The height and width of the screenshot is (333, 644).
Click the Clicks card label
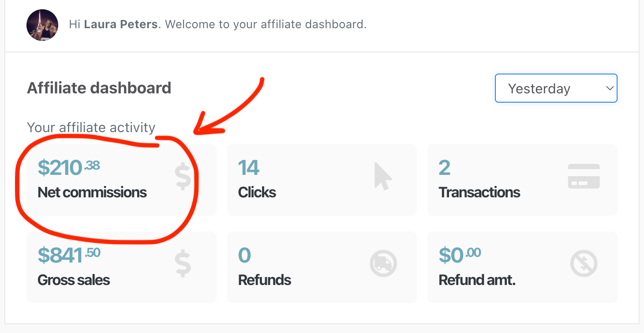pos(257,192)
